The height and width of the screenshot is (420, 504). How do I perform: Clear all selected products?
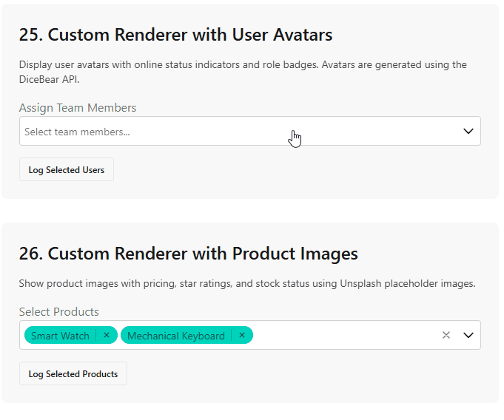pyautogui.click(x=446, y=335)
